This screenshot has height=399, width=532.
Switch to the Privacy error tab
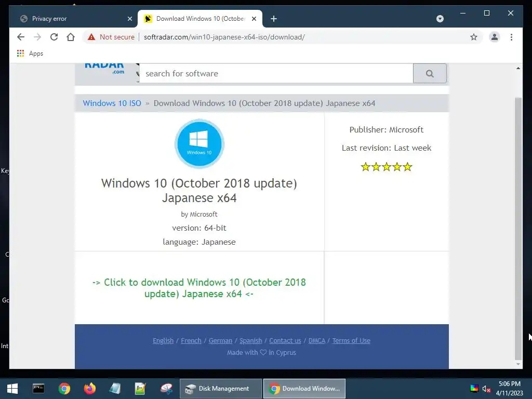(74, 19)
